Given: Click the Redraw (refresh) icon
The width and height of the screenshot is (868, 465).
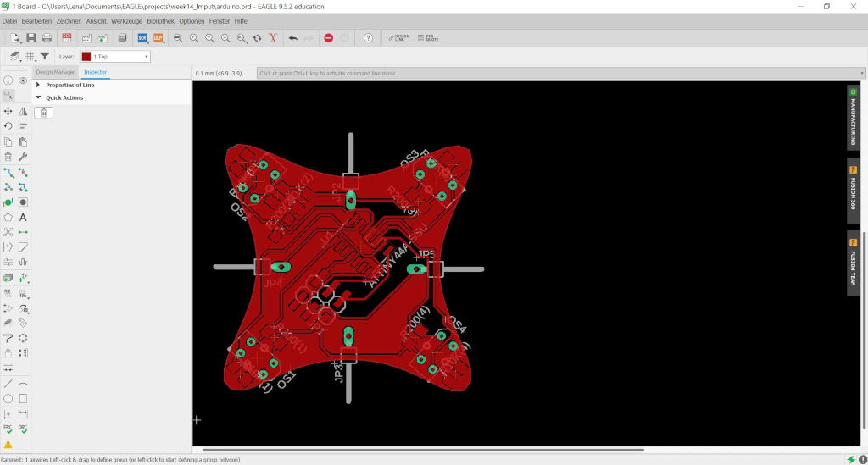Looking at the screenshot, I should pos(258,38).
